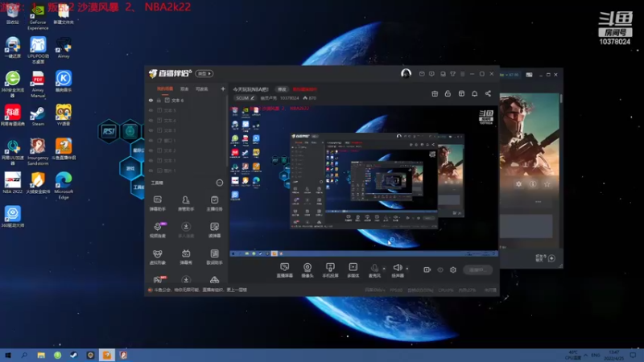Click the 修改 edit title button

coord(282,89)
